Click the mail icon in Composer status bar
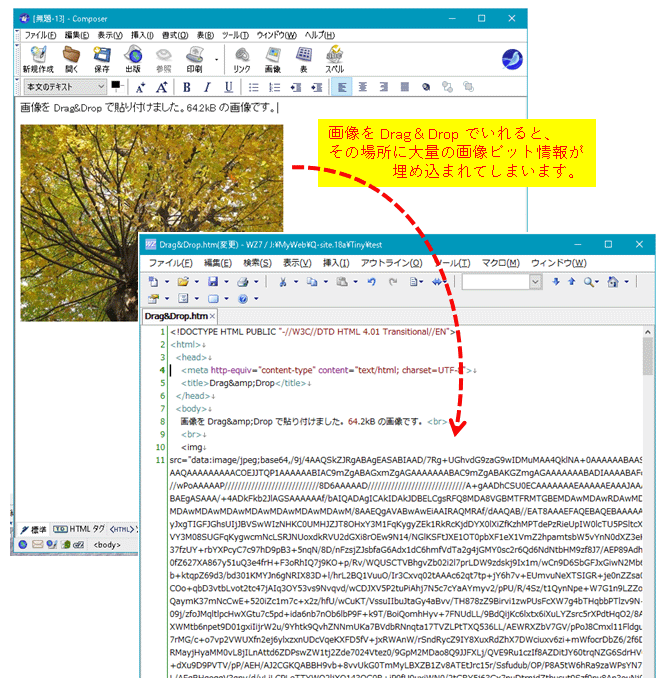Viewport: 666px width, 678px height. pyautogui.click(x=38, y=544)
